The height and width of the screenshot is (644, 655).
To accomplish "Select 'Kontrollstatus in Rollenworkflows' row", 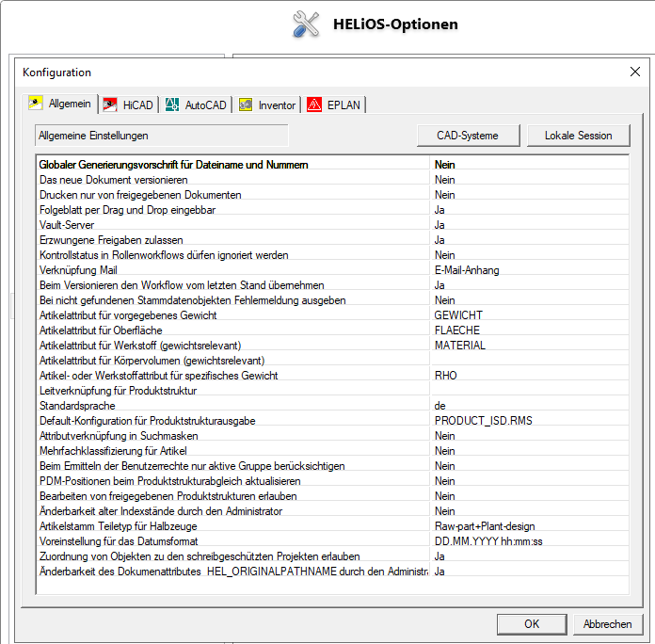I will pos(333,255).
